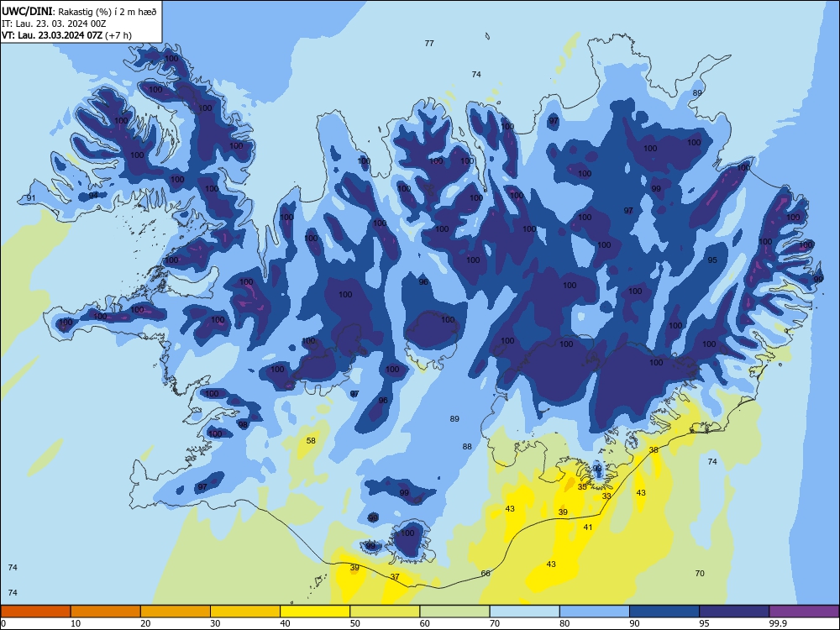This screenshot has width=840, height=630.
Task: Select the pale yellow 50–60 legend swatch
Action: click(385, 612)
